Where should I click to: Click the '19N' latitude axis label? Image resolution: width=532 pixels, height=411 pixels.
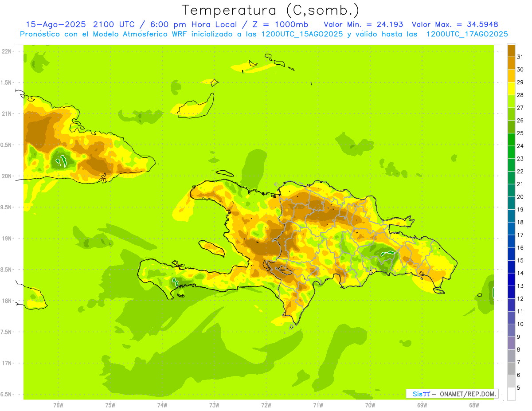(7, 238)
